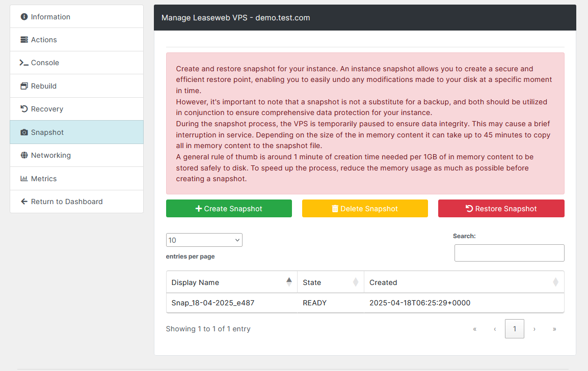Click the Console terminal prompt icon
The image size is (588, 371).
pyautogui.click(x=24, y=63)
